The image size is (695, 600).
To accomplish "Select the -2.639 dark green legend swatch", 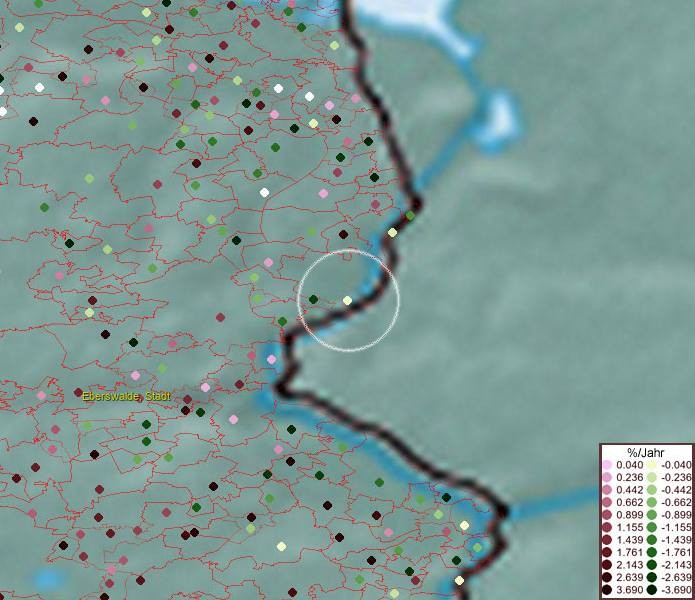I will click(x=652, y=577).
